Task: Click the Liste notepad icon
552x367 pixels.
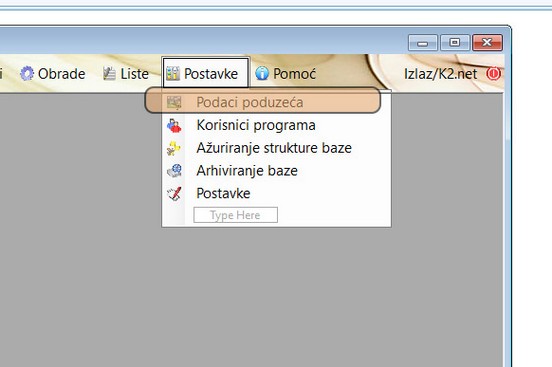Action: [109, 74]
